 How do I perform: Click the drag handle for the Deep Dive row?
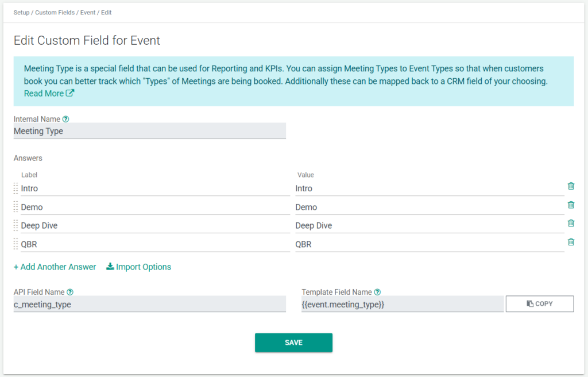[16, 225]
